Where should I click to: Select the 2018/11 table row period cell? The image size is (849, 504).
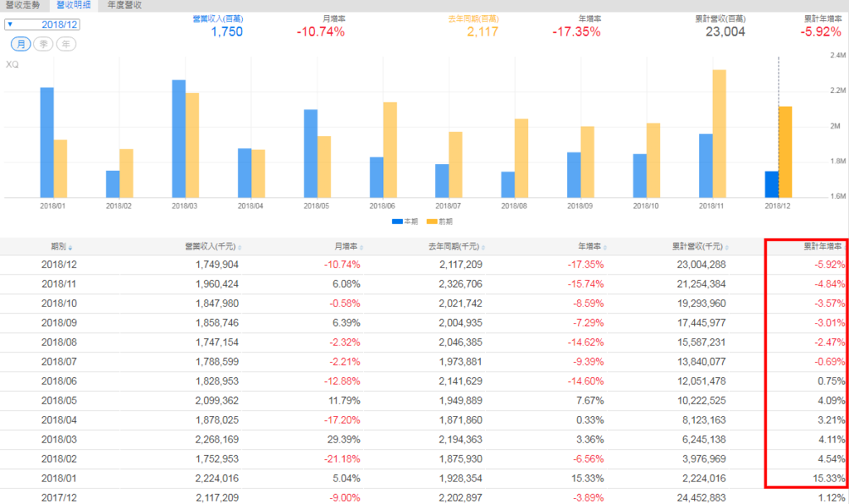click(59, 284)
